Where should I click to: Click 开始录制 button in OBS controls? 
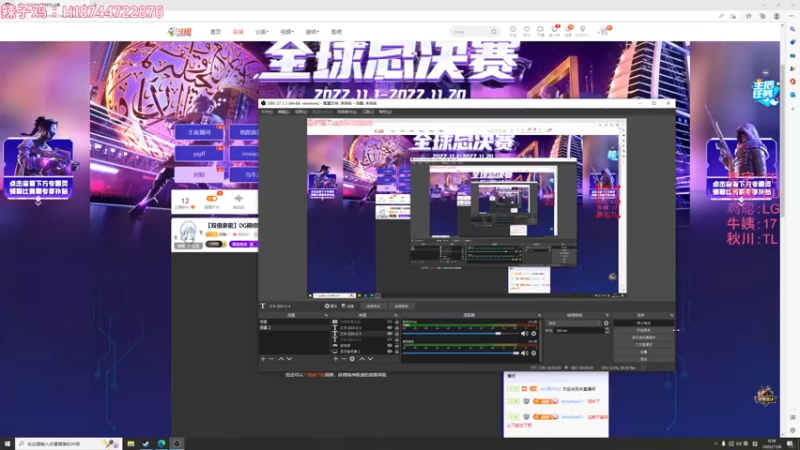point(643,330)
